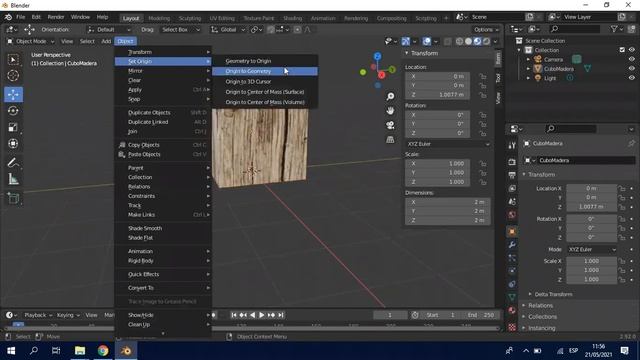Viewport: 640px width, 360px height.
Task: Select the Add Cube tool
Action: (x=13, y=198)
